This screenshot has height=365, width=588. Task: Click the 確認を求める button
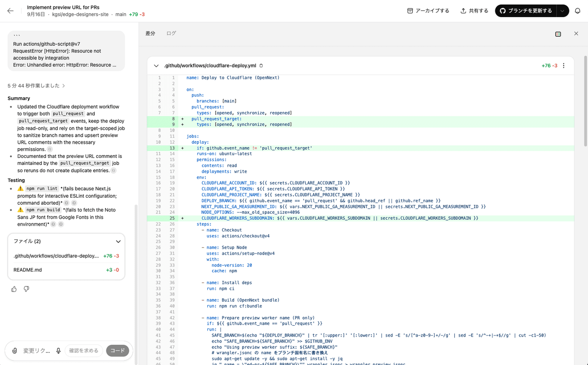(84, 351)
